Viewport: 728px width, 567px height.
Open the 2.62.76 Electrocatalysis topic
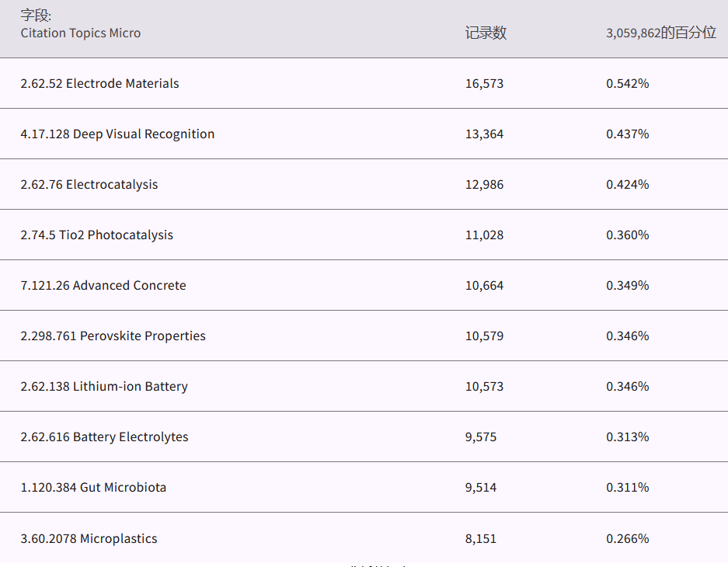pos(89,185)
